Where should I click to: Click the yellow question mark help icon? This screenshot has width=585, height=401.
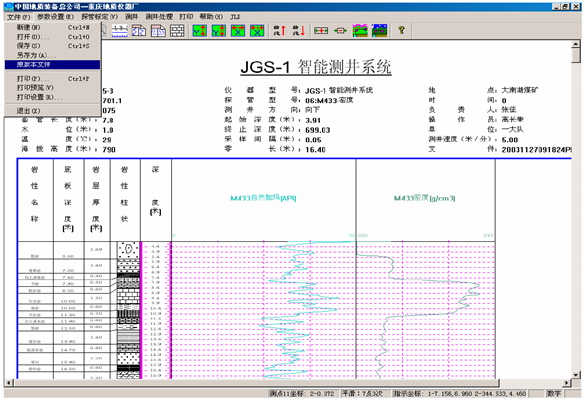(401, 30)
